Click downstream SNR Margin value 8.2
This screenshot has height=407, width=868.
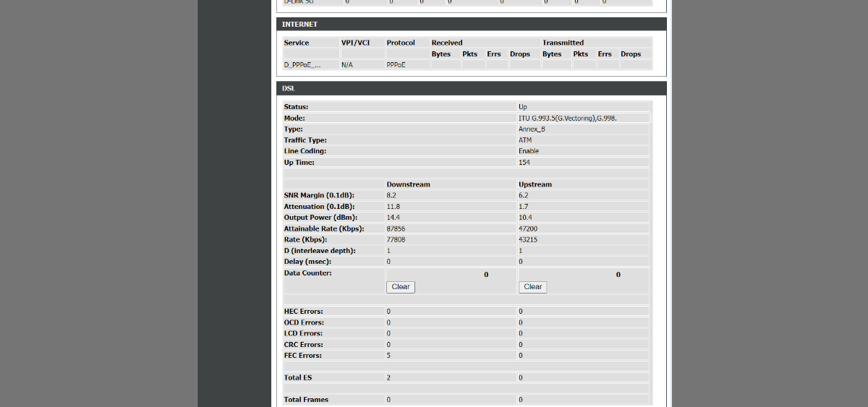(x=391, y=195)
